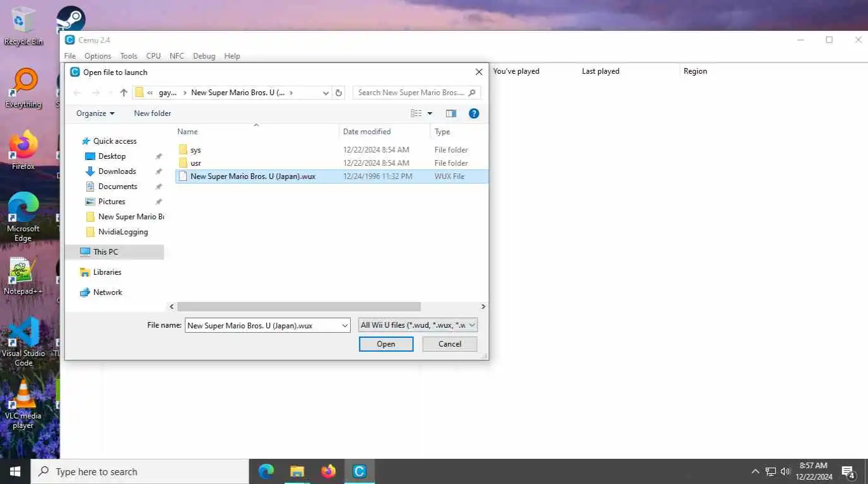Click the Windows Start button

pos(15,471)
